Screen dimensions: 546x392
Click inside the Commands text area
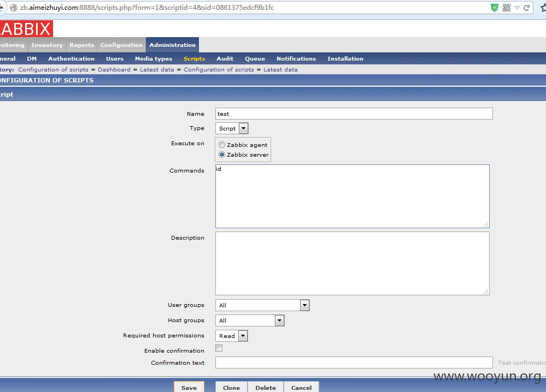pyautogui.click(x=353, y=196)
